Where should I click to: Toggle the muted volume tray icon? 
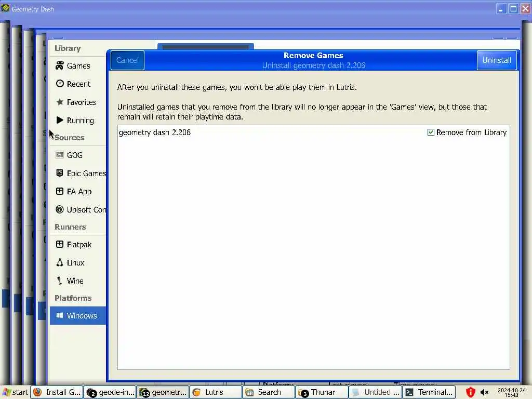tap(485, 392)
